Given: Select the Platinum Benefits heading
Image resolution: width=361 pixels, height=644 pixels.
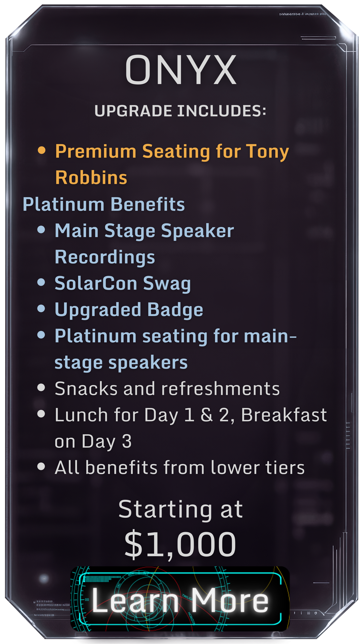Looking at the screenshot, I should (104, 204).
